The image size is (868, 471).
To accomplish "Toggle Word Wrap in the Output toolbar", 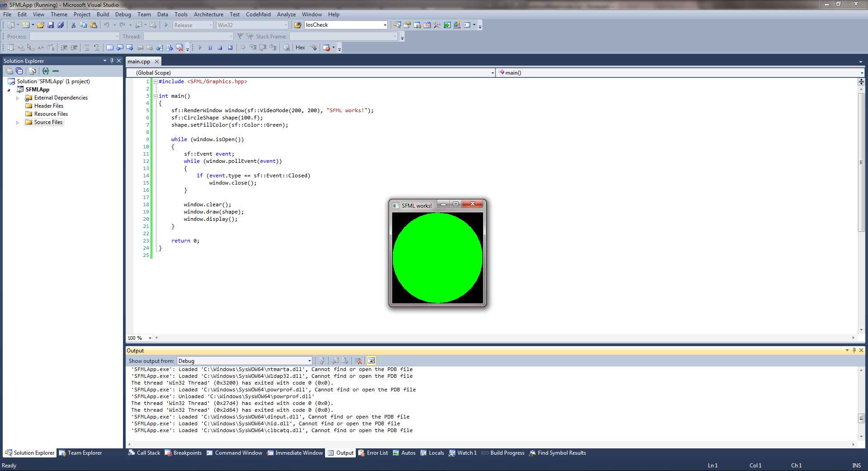I will pos(371,361).
